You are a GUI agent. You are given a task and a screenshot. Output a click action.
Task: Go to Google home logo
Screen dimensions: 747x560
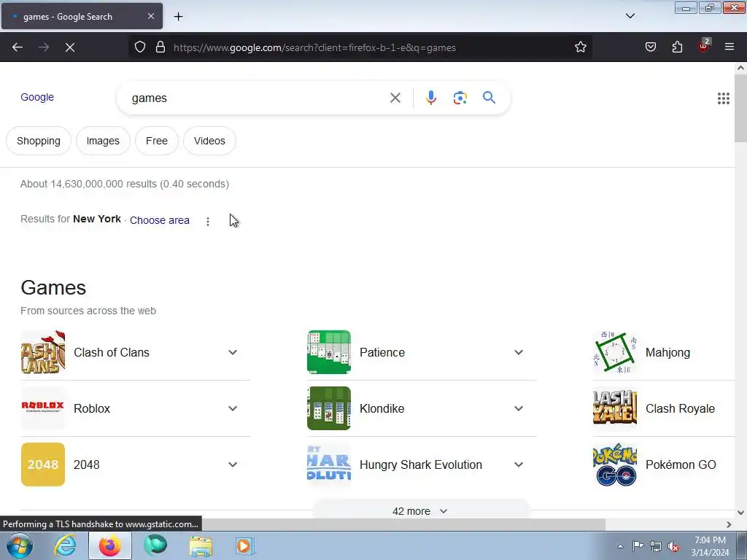click(x=37, y=97)
